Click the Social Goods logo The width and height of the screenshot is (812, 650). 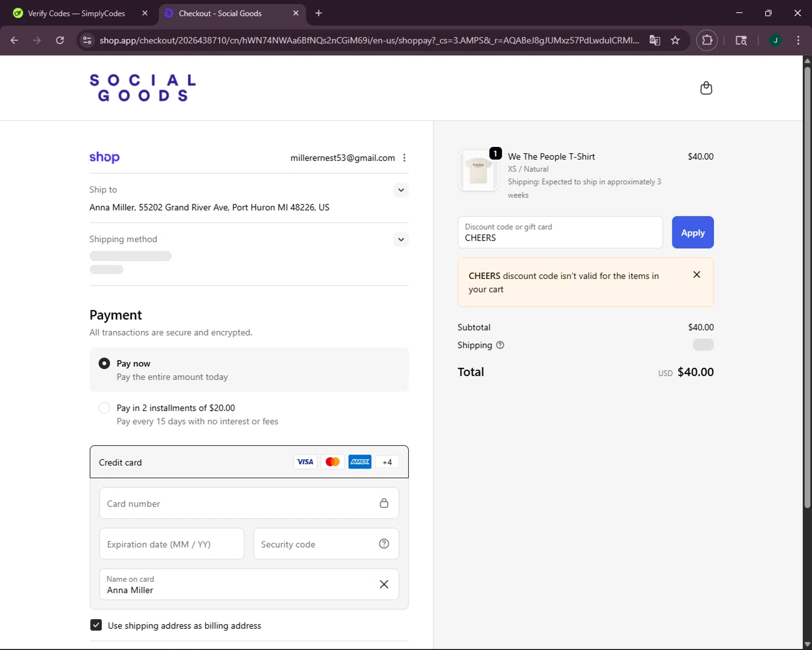tap(143, 88)
